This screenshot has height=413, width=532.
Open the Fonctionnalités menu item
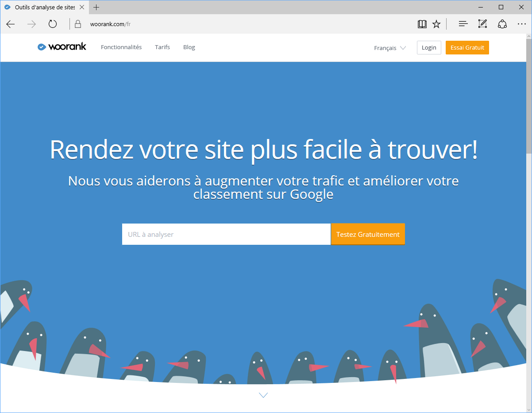tap(121, 47)
